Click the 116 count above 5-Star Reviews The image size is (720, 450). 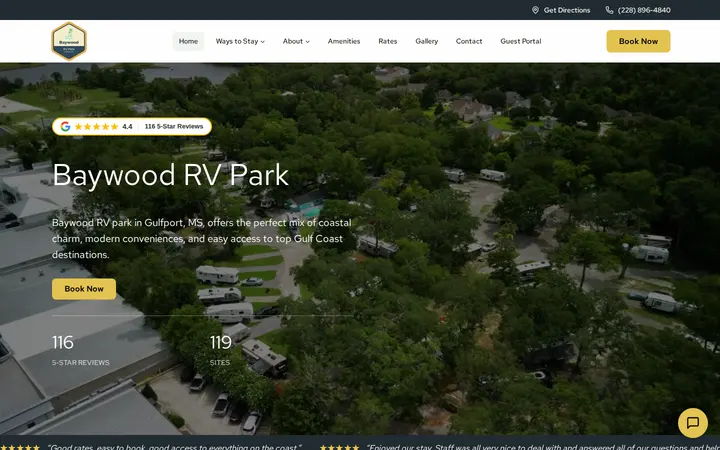(x=62, y=343)
